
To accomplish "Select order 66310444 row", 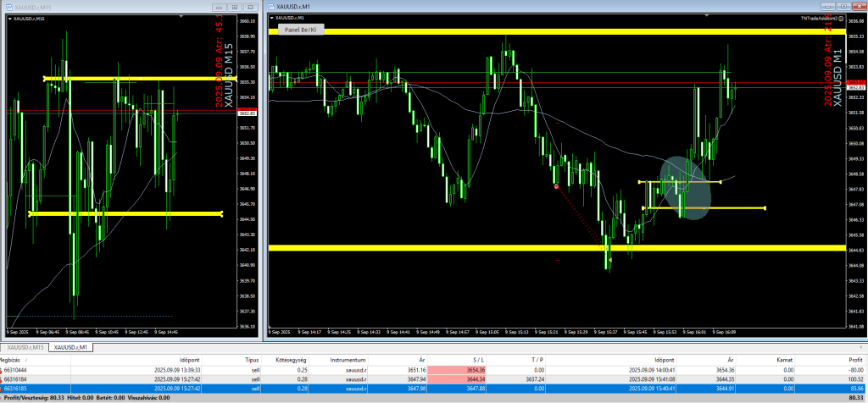I will (17, 369).
